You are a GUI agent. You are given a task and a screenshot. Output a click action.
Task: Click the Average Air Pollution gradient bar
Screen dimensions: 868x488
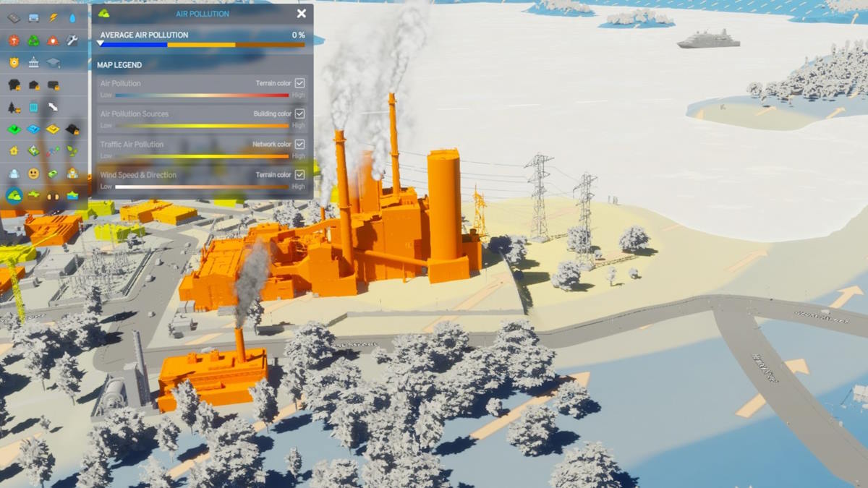[x=203, y=43]
